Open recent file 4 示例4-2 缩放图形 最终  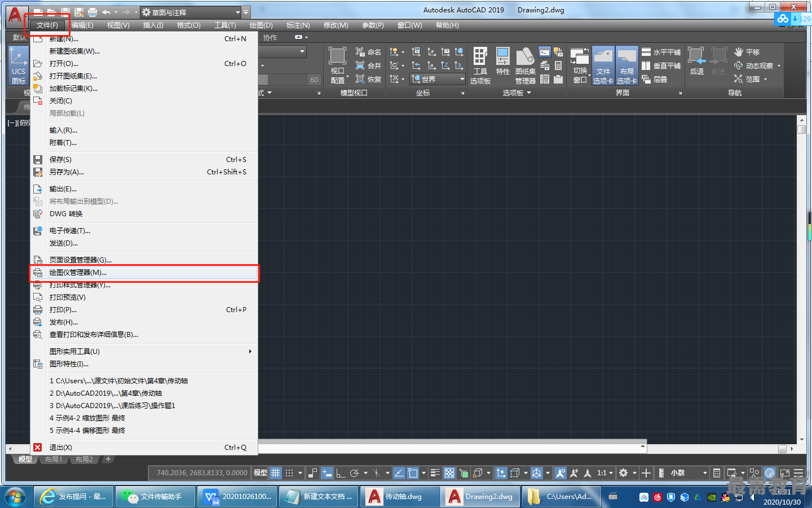(144, 418)
